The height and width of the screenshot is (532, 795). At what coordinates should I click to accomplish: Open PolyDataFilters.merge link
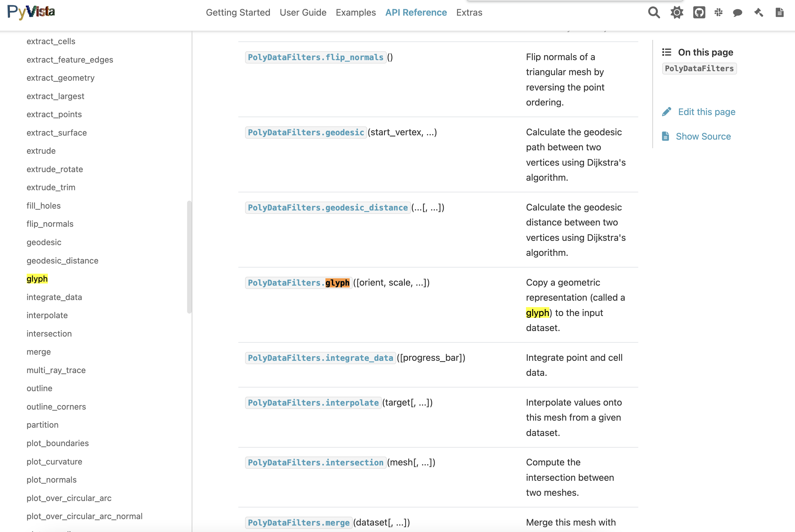(298, 523)
